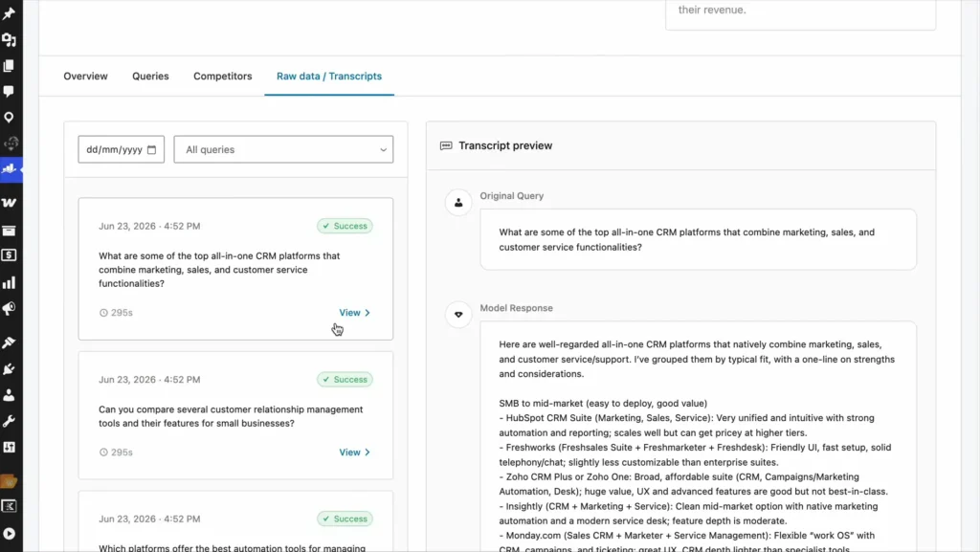This screenshot has height=552, width=980.
Task: Open Plugins plug icon
Action: [x=9, y=369]
